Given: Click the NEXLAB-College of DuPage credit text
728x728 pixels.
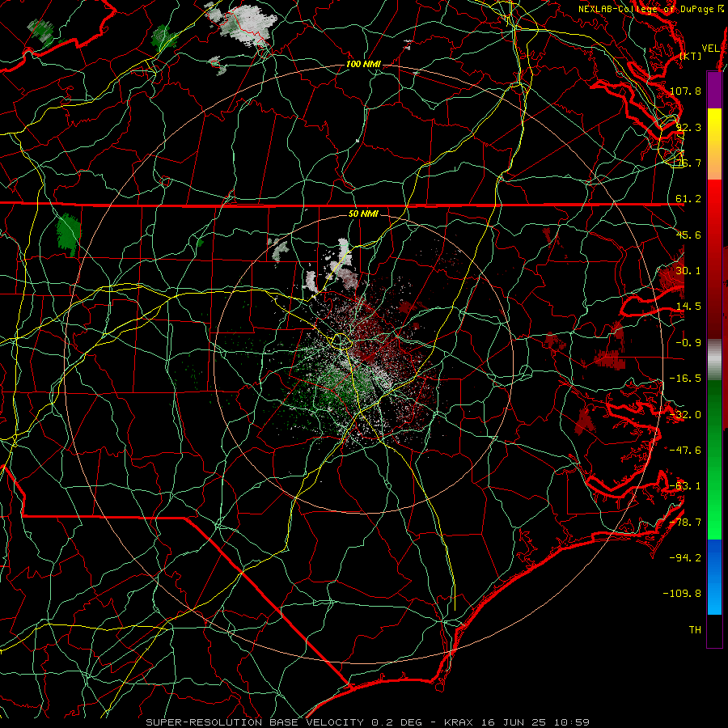Looking at the screenshot, I should 652,9.
